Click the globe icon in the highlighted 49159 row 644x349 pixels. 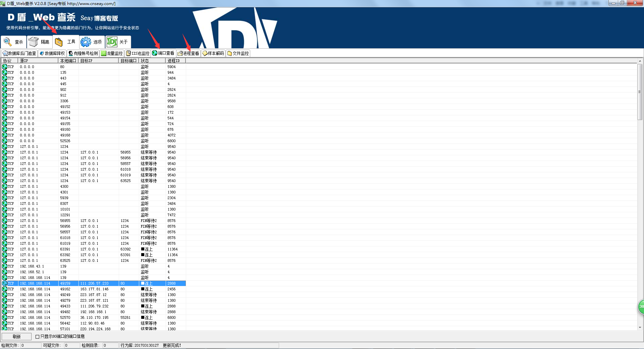pos(5,283)
